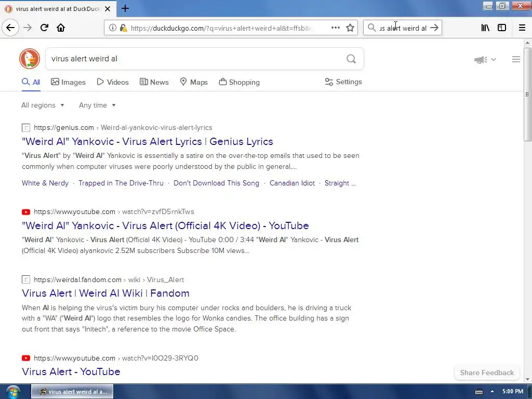Expand the All regions filter
Screen dimensions: 532x399
pos(43,105)
